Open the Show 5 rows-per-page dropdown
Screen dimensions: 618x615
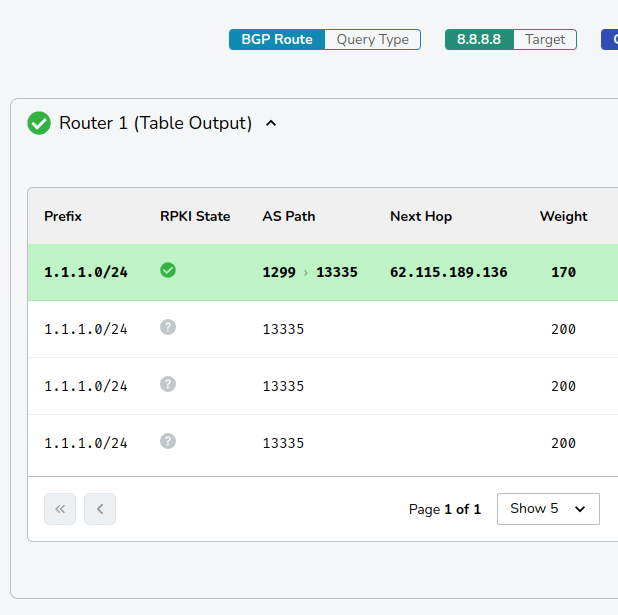pos(548,509)
